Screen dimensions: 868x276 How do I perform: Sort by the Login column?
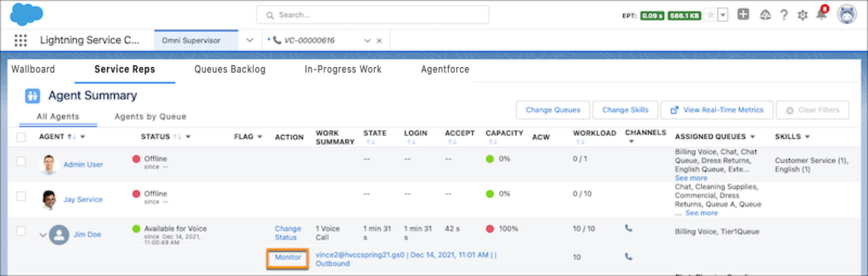coord(411,142)
